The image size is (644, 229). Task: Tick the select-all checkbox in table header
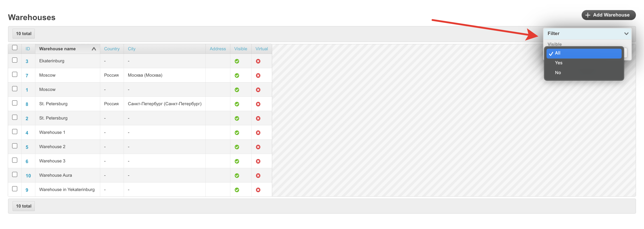(15, 47)
